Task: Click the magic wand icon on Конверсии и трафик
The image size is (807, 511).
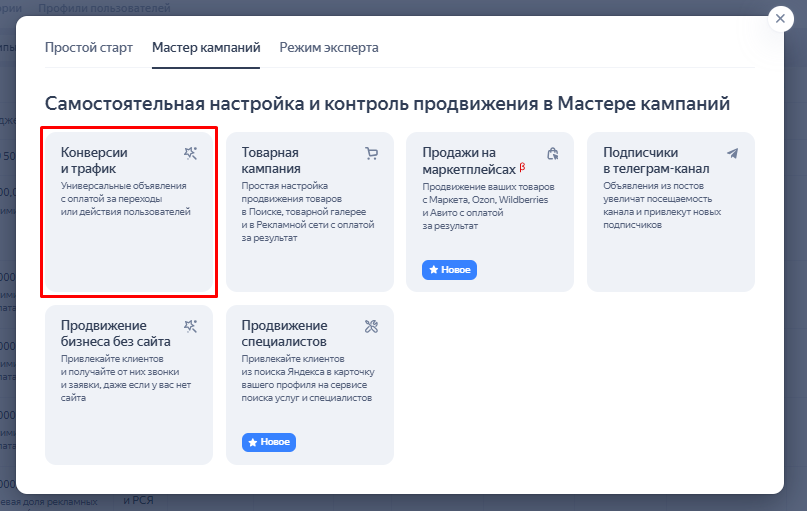Action: pos(190,153)
